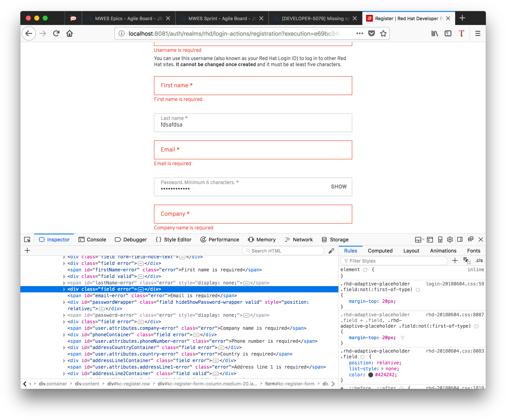The height and width of the screenshot is (420, 506).
Task: Open the Storage tab
Action: pos(335,240)
